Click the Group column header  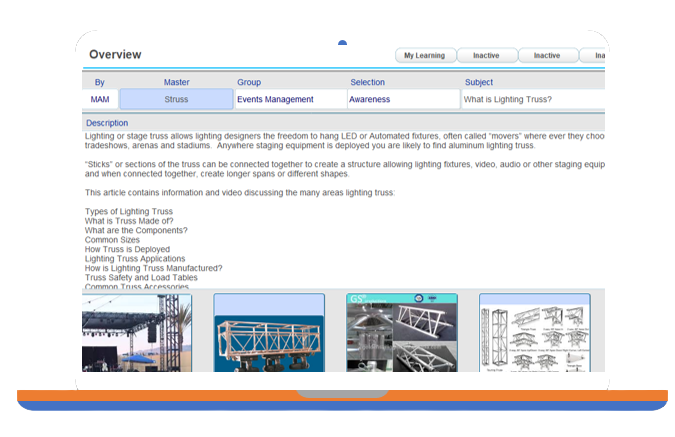[249, 82]
